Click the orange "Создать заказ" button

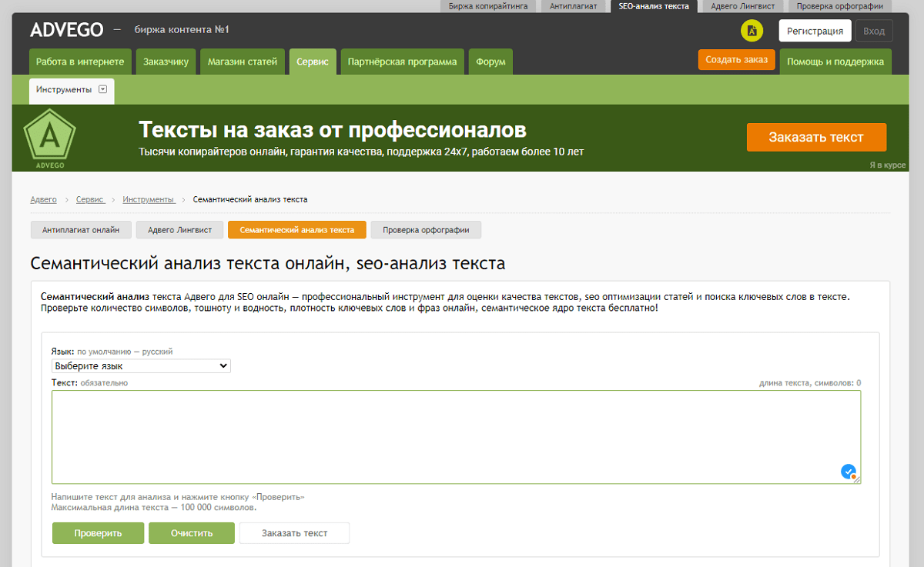736,58
